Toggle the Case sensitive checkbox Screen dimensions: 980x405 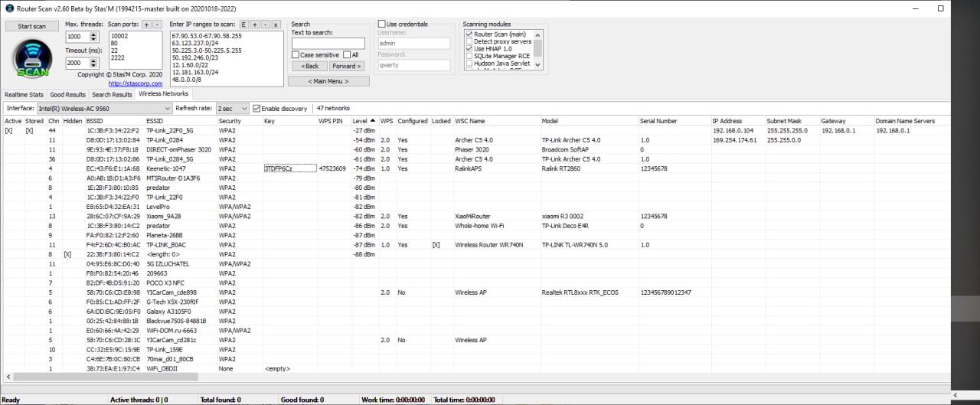point(296,55)
